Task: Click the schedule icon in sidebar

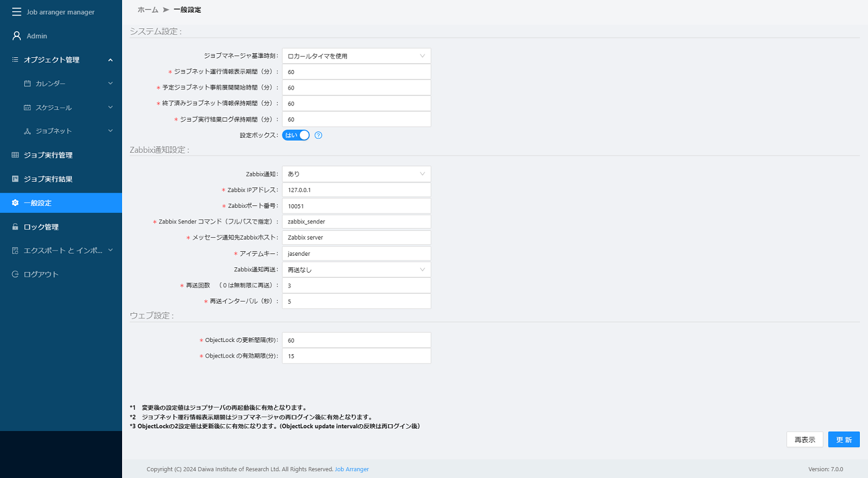Action: [x=27, y=108]
